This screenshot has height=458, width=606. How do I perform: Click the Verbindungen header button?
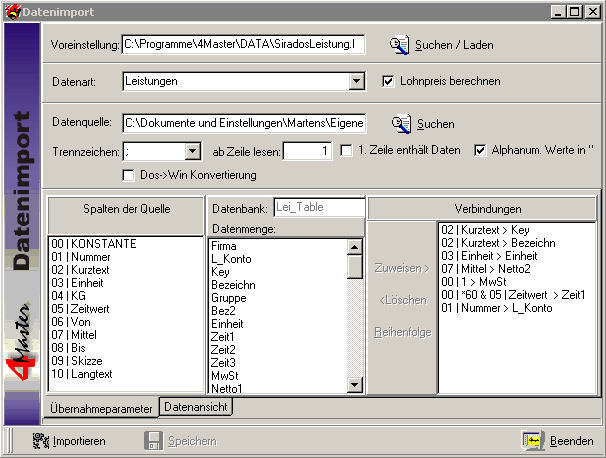482,208
